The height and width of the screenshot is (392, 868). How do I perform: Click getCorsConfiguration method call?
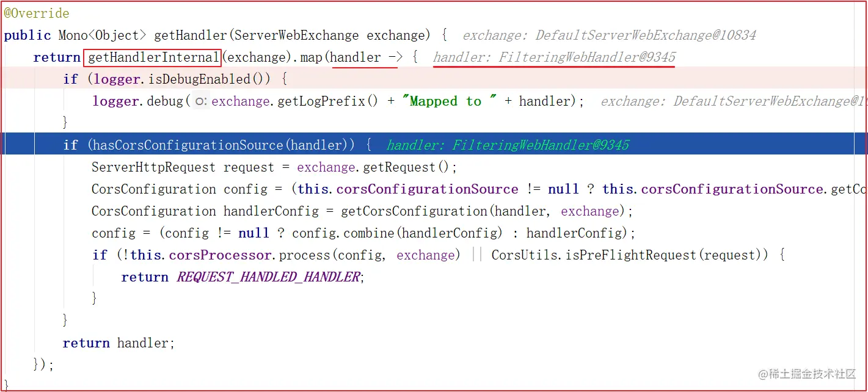coord(414,211)
